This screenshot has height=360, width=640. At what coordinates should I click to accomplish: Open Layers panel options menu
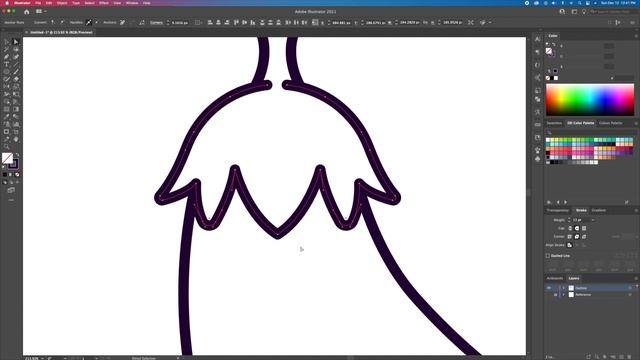coord(636,278)
